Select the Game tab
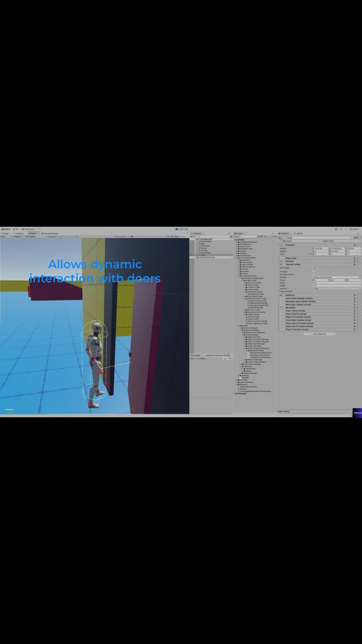 coord(33,233)
